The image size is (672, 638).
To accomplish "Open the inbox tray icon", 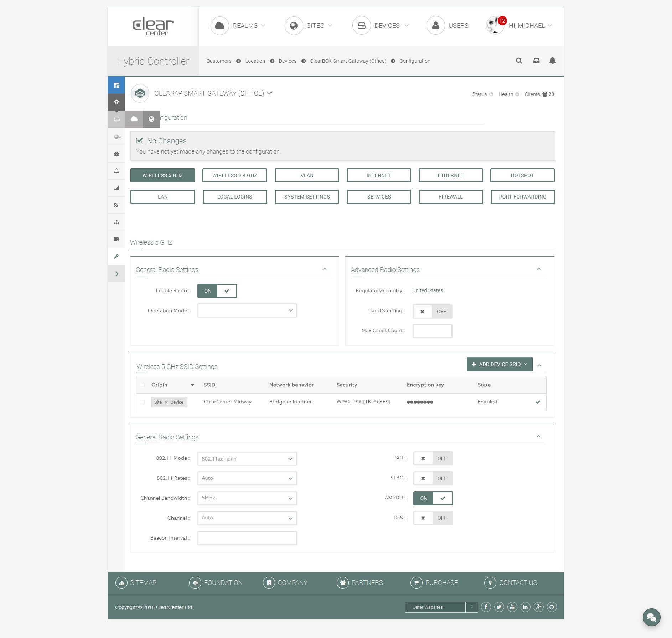I will tap(536, 61).
